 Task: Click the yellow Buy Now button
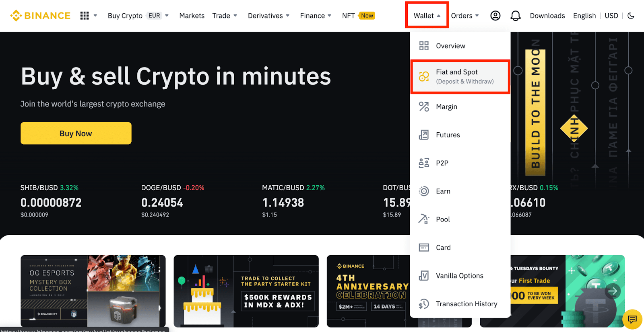(x=76, y=133)
